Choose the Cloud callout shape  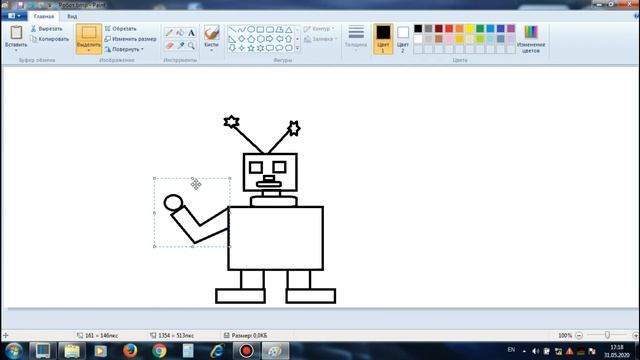tap(289, 48)
